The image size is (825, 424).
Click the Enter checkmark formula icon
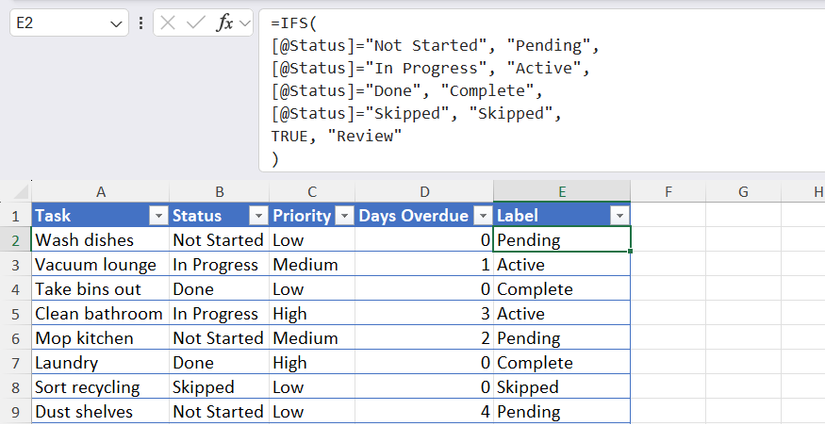pyautogui.click(x=196, y=23)
